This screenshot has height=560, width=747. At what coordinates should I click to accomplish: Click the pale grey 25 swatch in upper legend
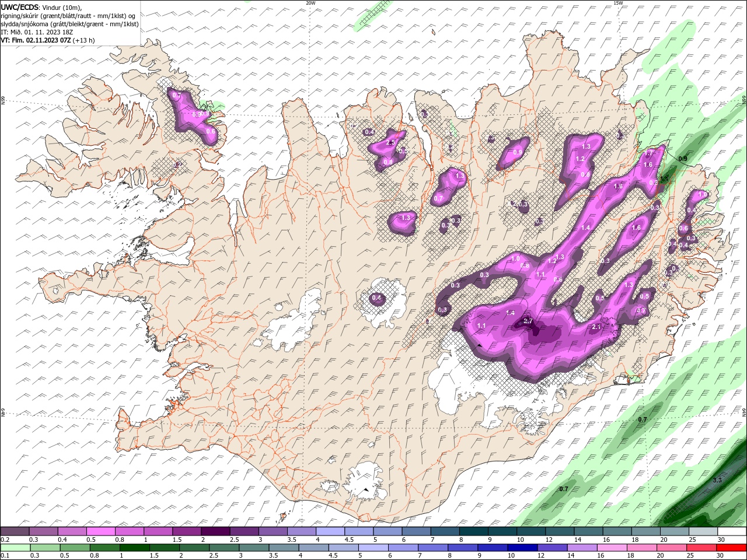[x=703, y=531]
